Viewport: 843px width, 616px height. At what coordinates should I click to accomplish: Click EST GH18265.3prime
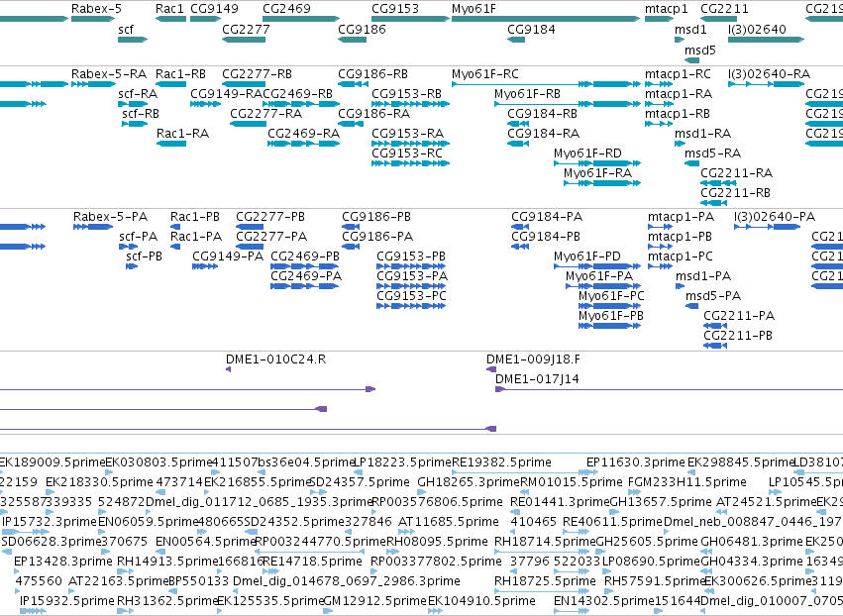tap(469, 482)
